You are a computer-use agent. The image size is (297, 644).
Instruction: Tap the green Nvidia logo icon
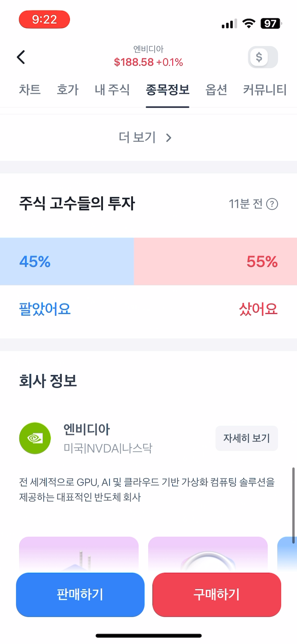[35, 438]
